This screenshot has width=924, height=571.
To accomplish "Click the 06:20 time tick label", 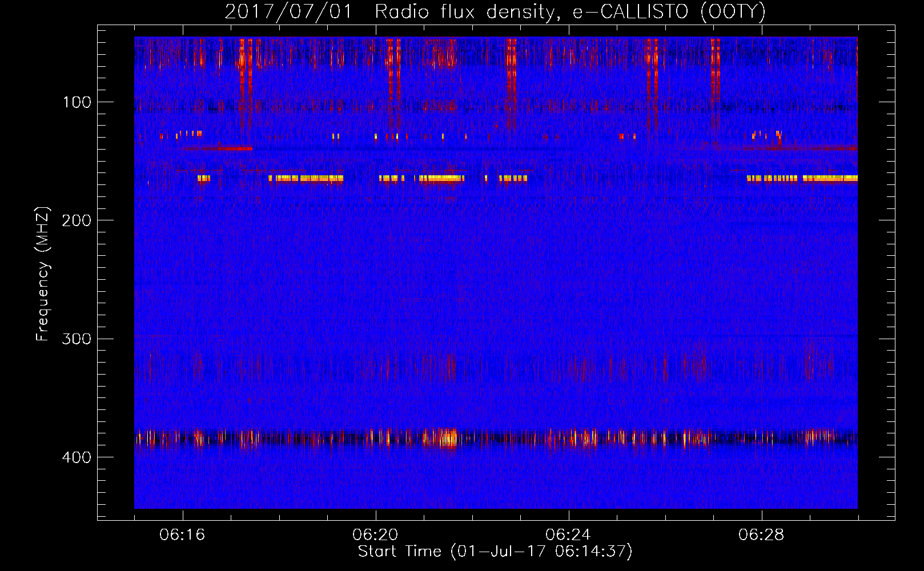I will pyautogui.click(x=375, y=535).
